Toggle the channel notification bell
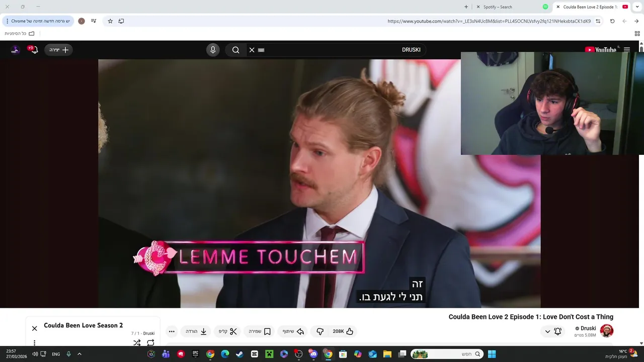This screenshot has height=362, width=644. (557, 331)
